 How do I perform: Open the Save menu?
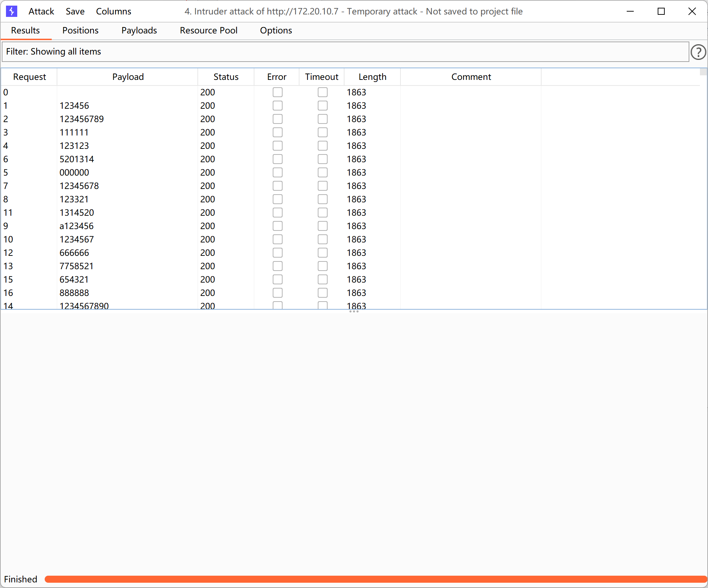pyautogui.click(x=75, y=11)
